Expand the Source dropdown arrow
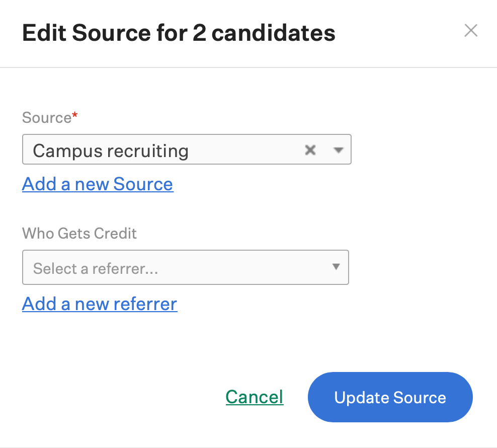This screenshot has height=448, width=497. (x=339, y=150)
